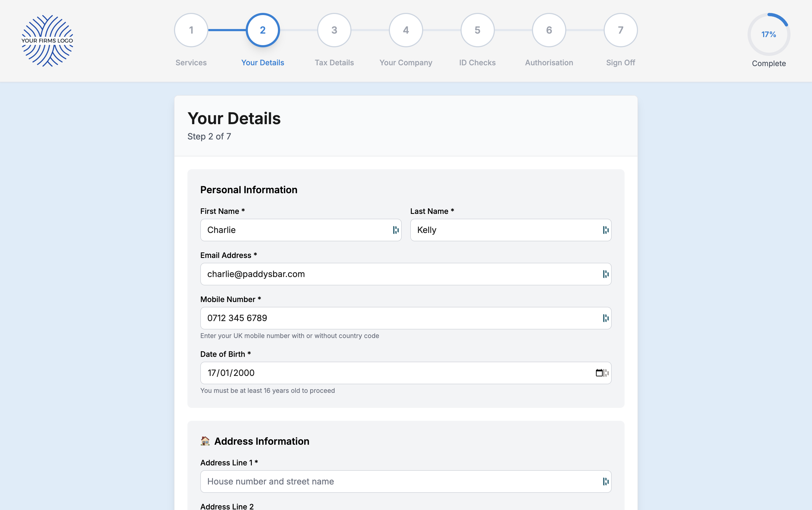Select step 3 Tax Details circle
Screen dimensions: 812x510
tap(334, 30)
